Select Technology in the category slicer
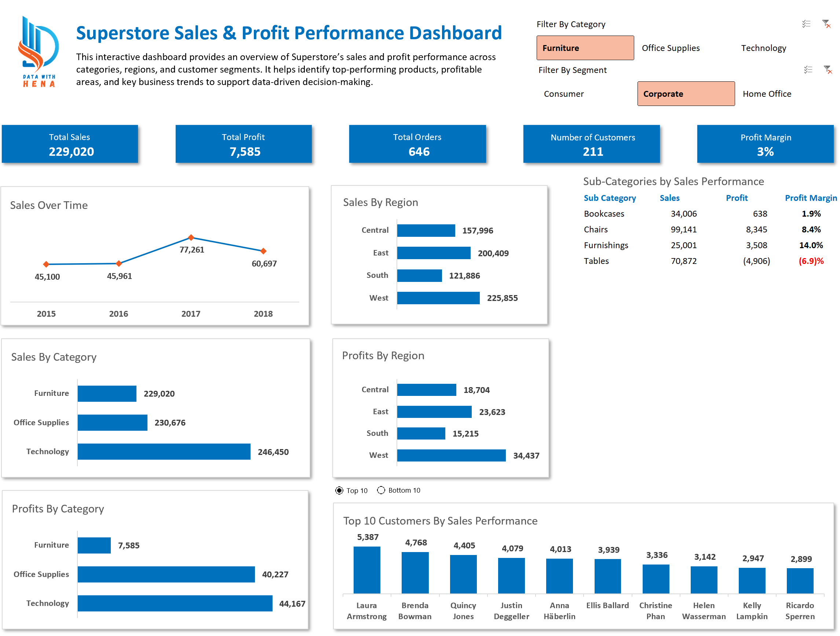 [763, 48]
